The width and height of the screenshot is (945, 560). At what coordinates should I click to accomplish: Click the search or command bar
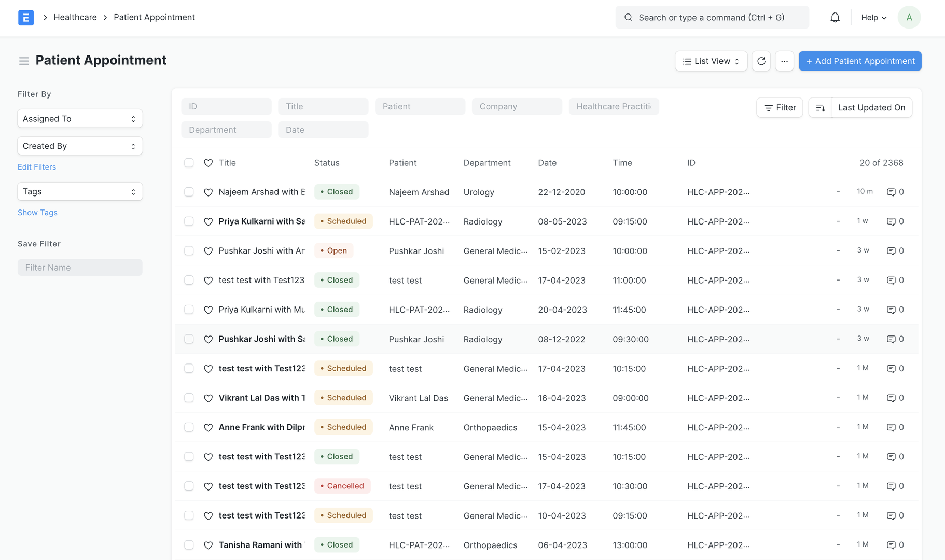tap(712, 18)
